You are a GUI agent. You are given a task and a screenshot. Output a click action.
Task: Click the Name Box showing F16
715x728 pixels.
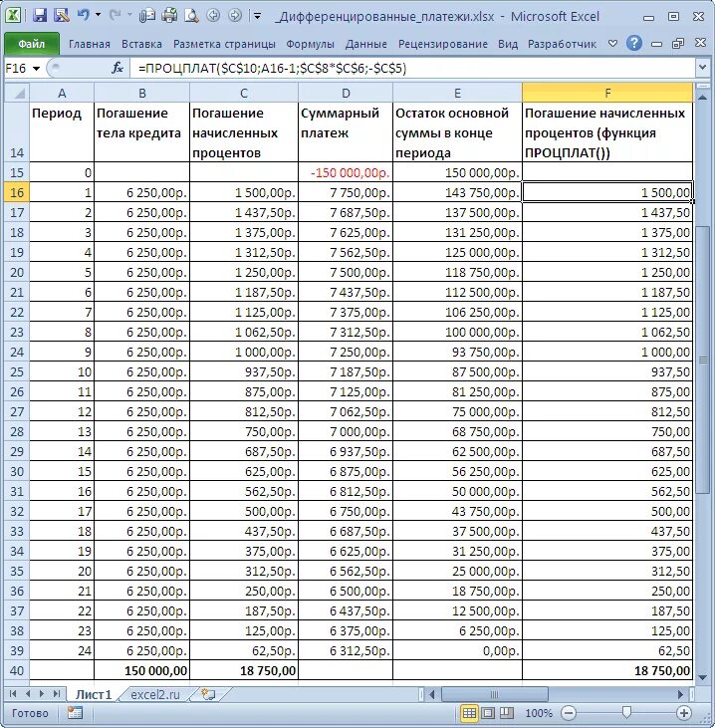(17, 69)
